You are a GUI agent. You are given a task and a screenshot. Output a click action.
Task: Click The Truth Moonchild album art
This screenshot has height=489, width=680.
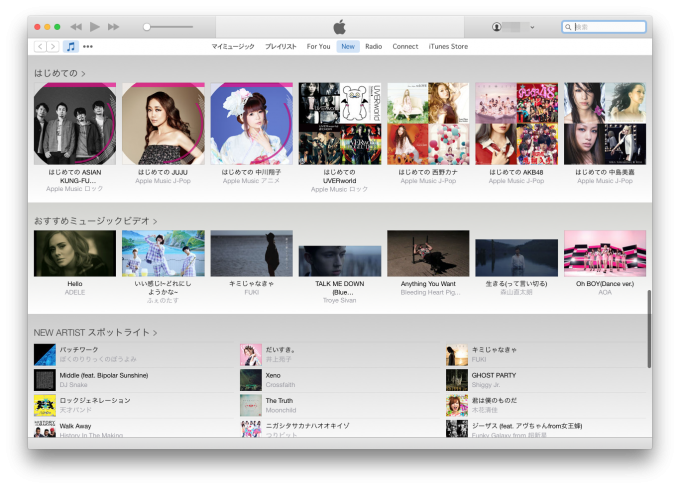[251, 405]
